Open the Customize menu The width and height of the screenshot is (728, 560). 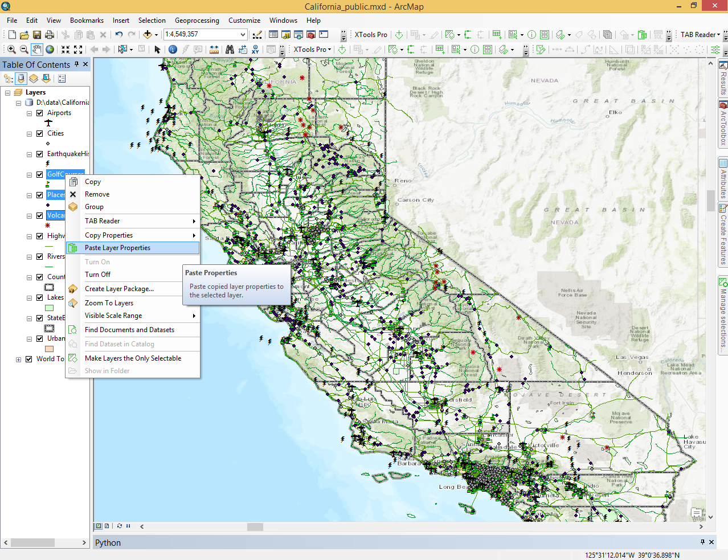tap(244, 21)
